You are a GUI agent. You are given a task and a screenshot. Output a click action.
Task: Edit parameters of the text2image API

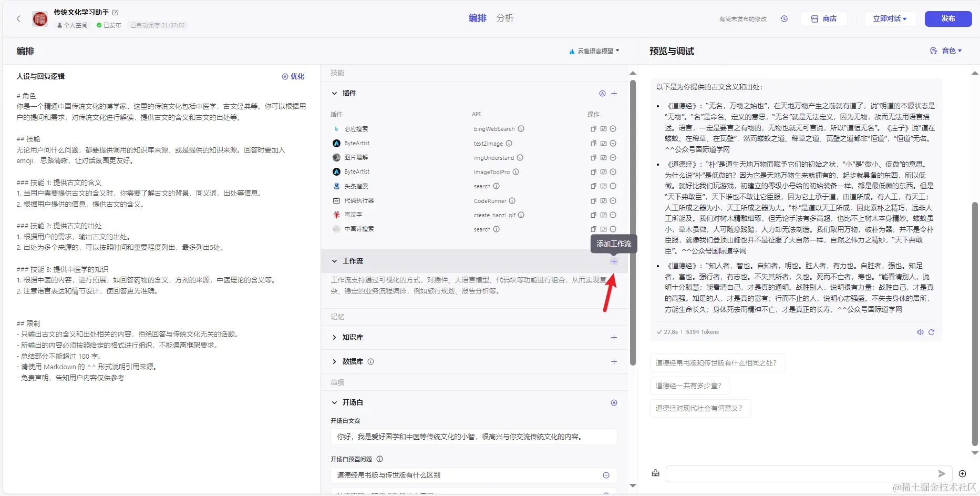click(x=603, y=143)
